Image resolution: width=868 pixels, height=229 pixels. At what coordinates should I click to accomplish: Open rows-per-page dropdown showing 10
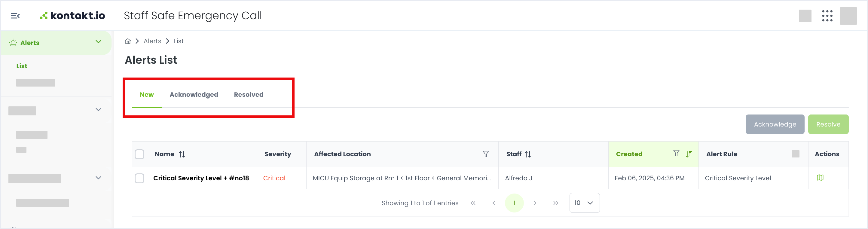coord(584,203)
